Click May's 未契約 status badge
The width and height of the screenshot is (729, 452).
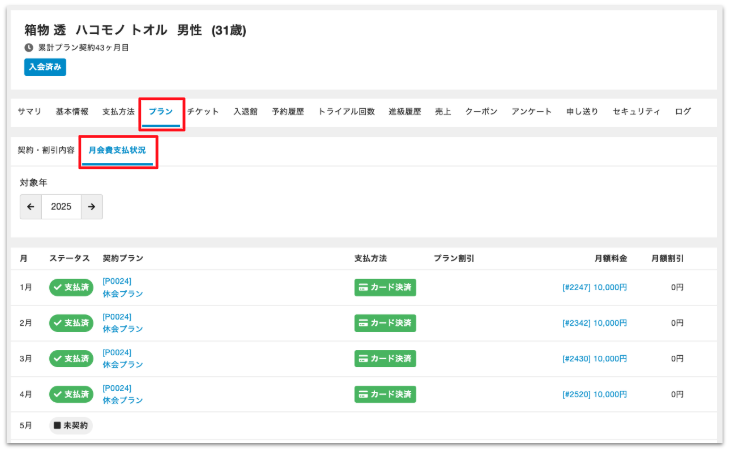tap(70, 426)
